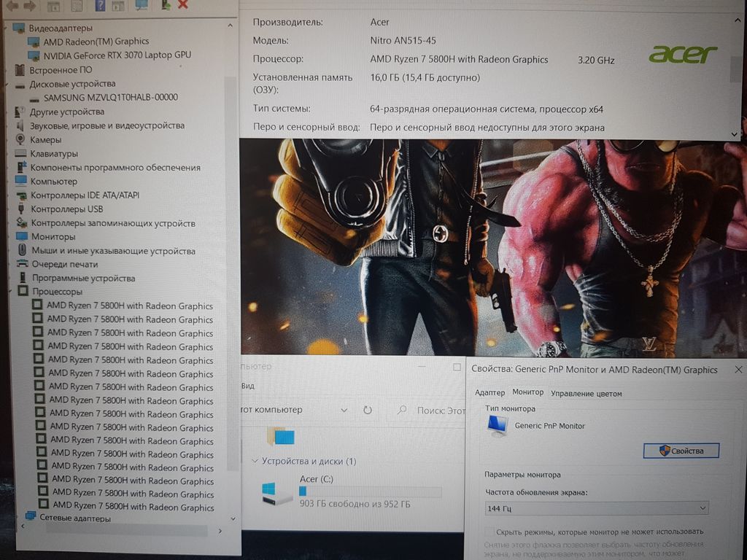Click the Device Manager scroll up arrow
The width and height of the screenshot is (747, 560).
[230, 26]
